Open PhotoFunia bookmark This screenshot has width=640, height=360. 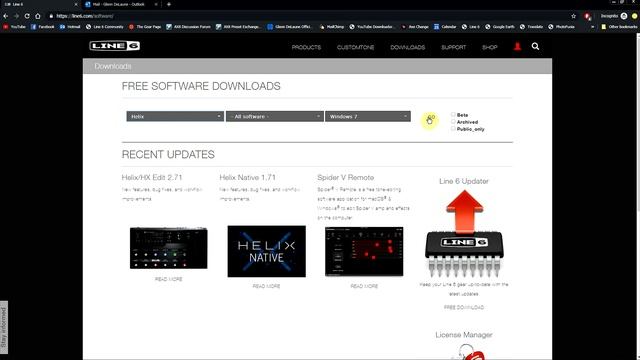561,27
